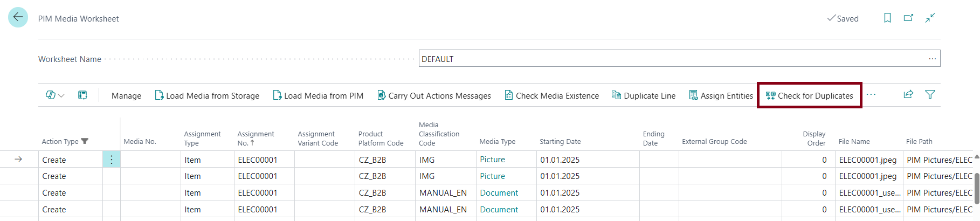The image size is (980, 221).
Task: Open page in new window icon
Action: [x=909, y=18]
